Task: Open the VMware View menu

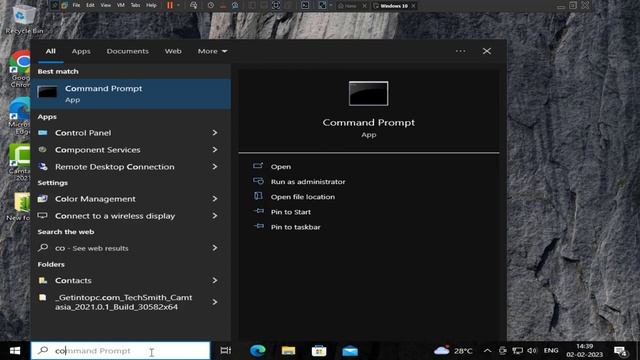Action: (x=106, y=5)
